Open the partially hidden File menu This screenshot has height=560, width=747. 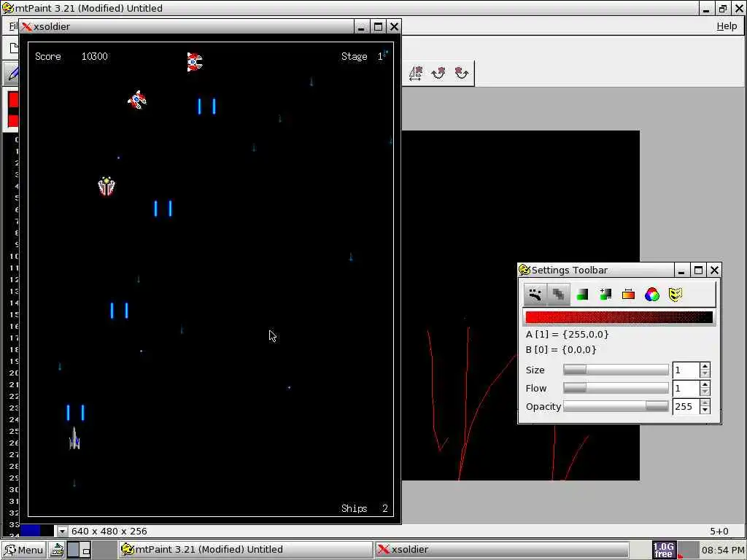14,26
